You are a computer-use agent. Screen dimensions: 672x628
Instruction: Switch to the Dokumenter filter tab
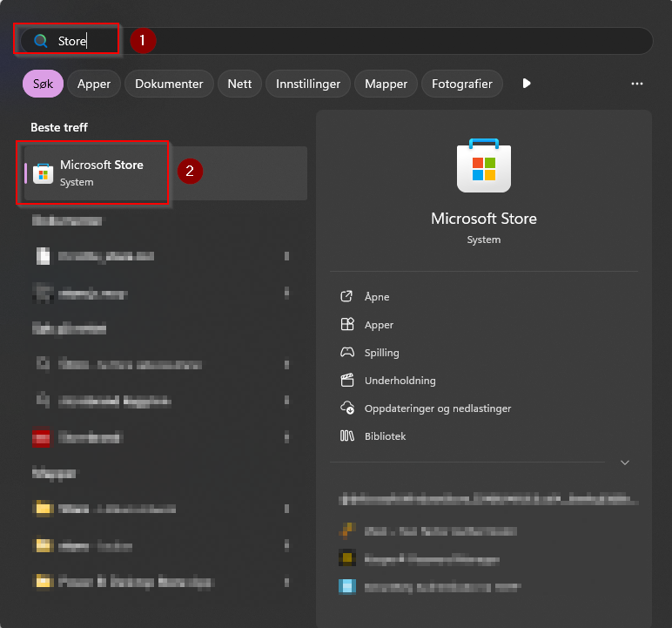tap(169, 84)
